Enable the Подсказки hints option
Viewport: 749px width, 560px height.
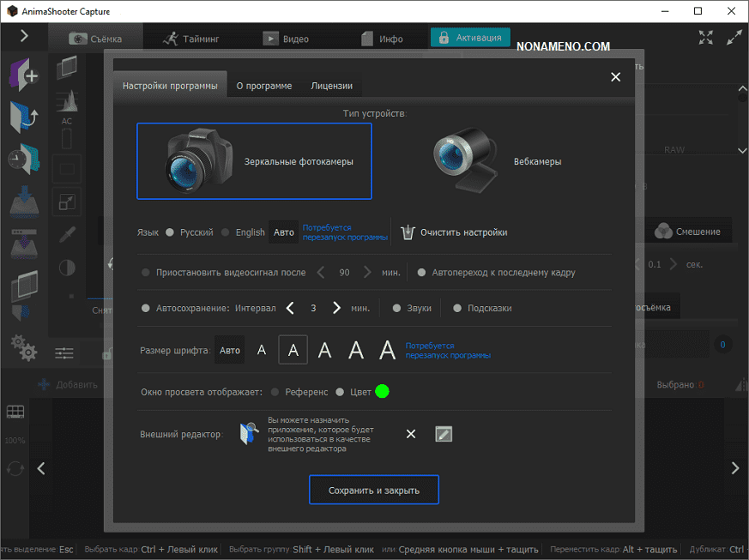[x=457, y=308]
